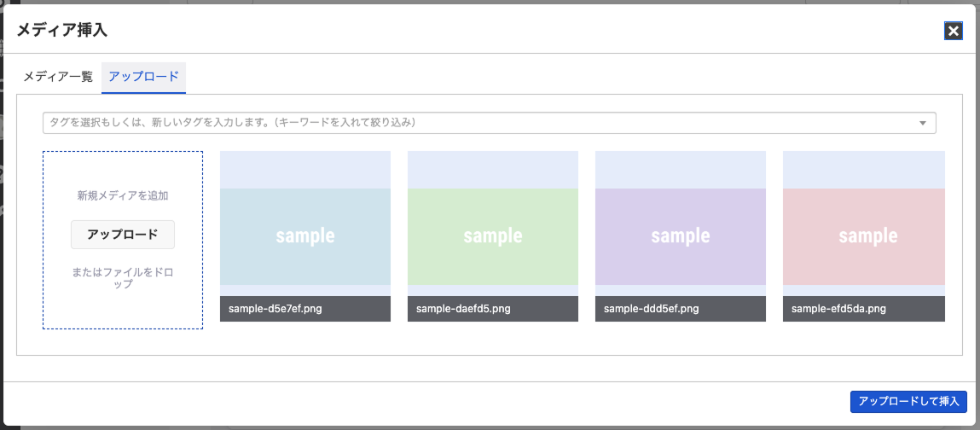Click the dimmed backdrop left of the dialog
Image resolution: width=980 pixels, height=430 pixels.
click(x=1, y=215)
